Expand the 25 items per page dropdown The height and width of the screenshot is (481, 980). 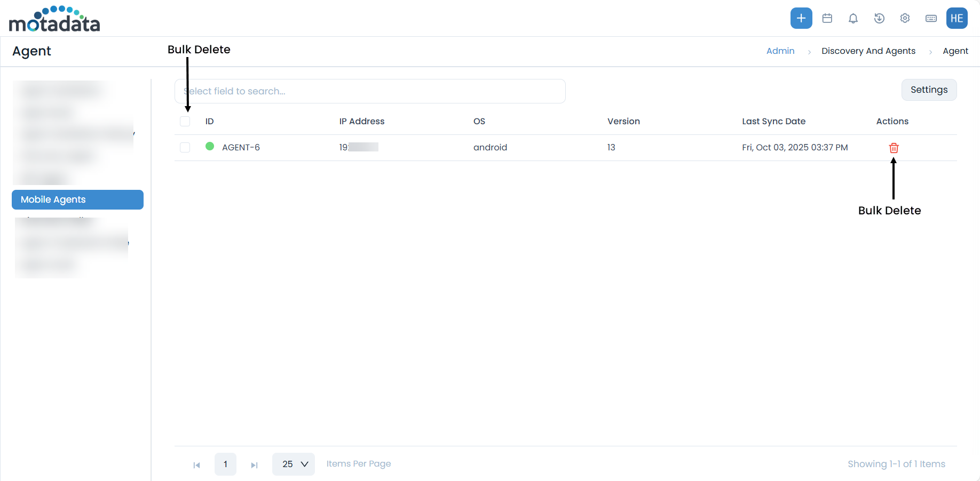pos(294,464)
